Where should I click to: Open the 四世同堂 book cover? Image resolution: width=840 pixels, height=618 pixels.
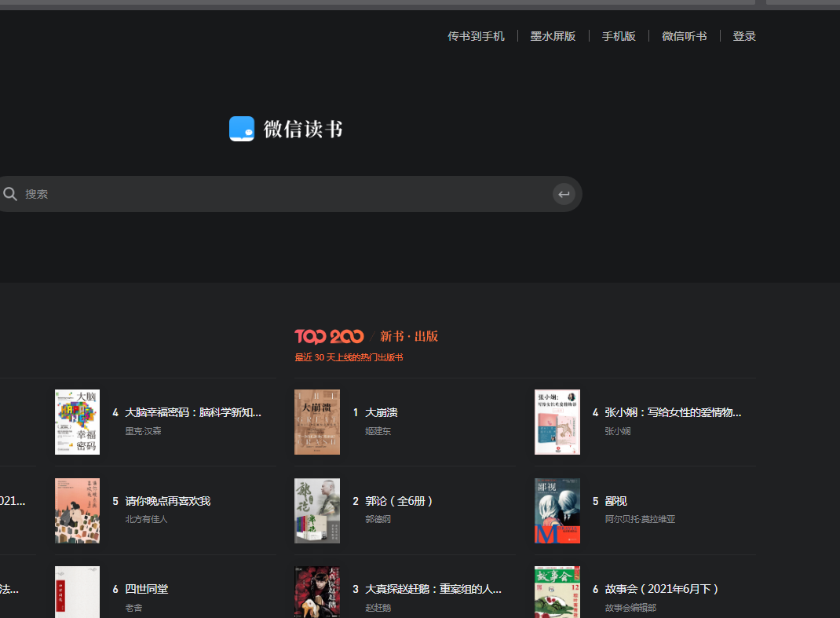point(77,592)
